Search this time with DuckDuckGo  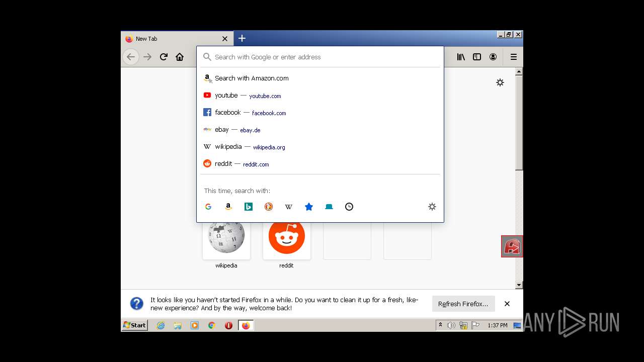pyautogui.click(x=269, y=207)
